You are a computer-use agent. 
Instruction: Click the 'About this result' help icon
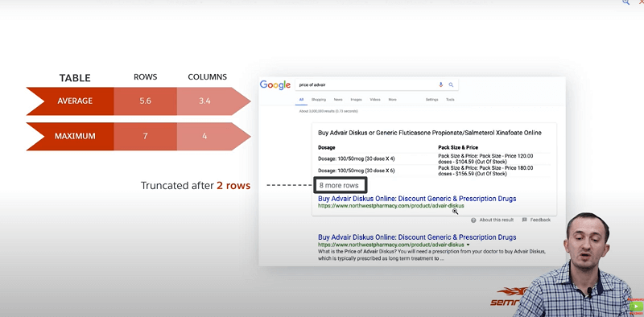473,220
